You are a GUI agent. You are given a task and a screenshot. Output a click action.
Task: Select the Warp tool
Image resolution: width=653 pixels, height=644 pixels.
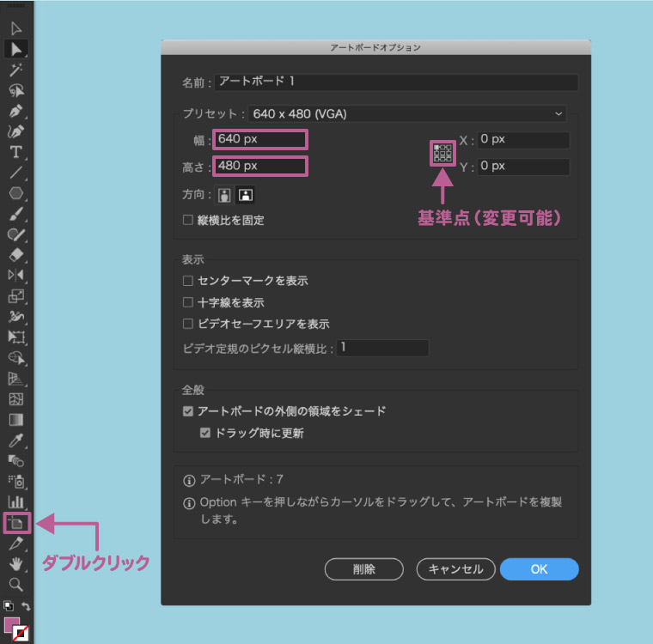coord(15,316)
